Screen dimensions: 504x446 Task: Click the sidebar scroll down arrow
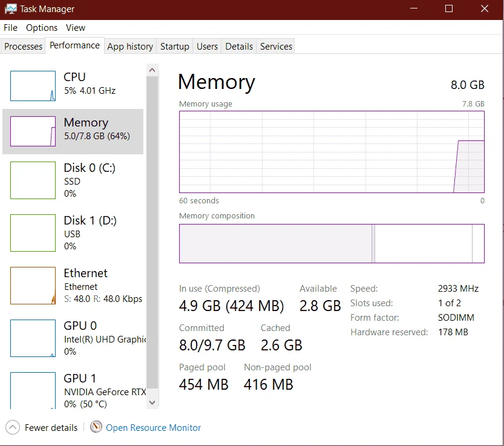152,402
